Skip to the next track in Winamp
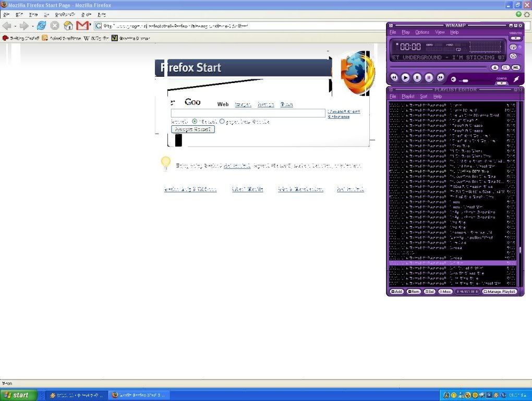Image resolution: width=532 pixels, height=401 pixels. click(x=441, y=77)
